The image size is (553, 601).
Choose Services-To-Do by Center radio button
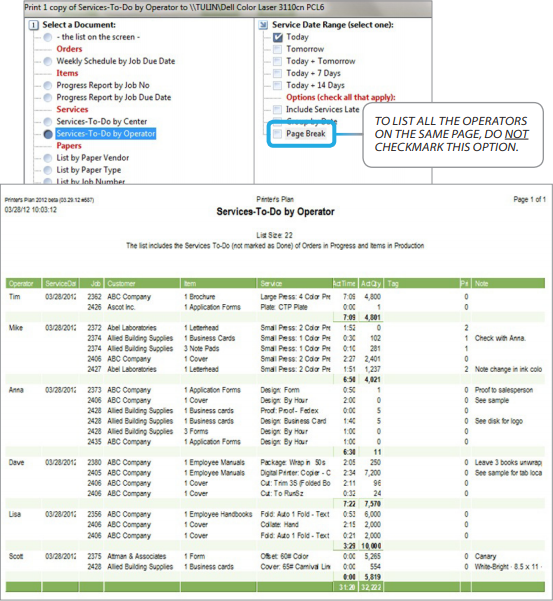48,122
